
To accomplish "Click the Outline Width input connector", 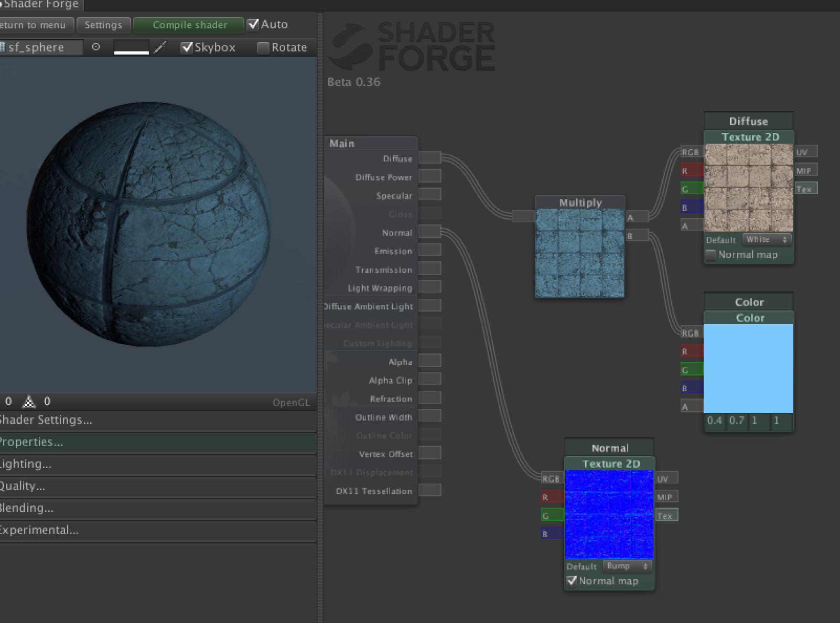I will 430,416.
